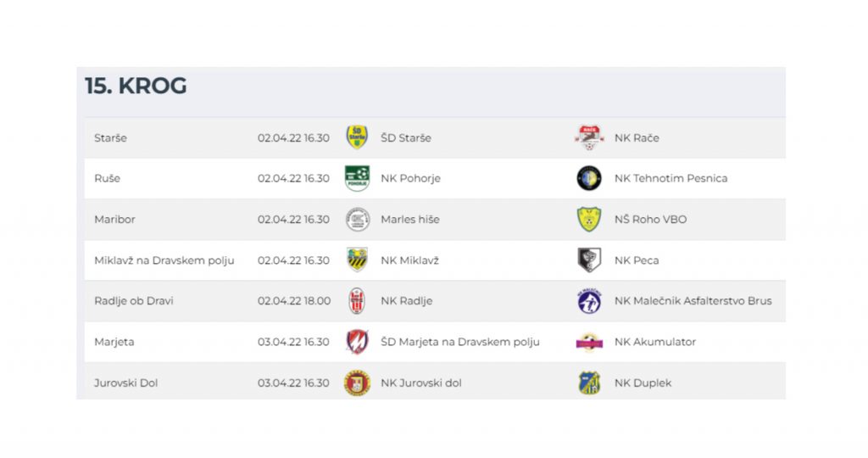The height and width of the screenshot is (458, 868).
Task: Select the NK Tehnotim Pesnica team name
Action: coord(670,178)
